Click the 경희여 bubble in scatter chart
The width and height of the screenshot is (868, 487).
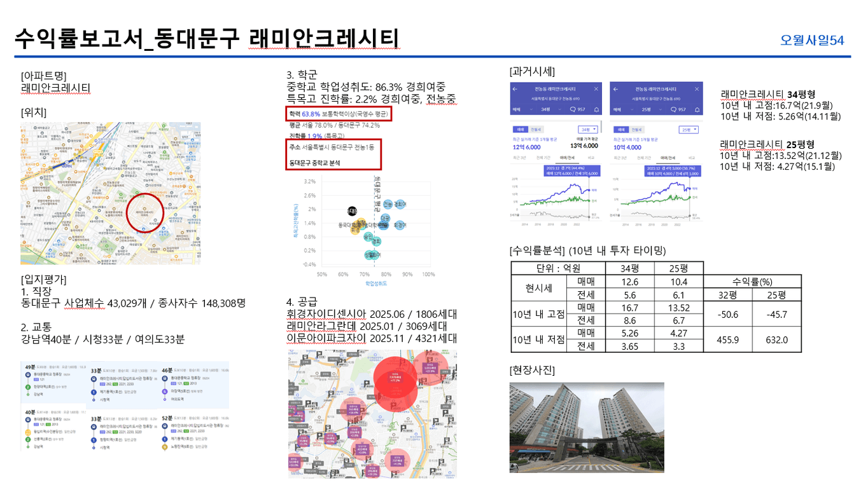coord(400,204)
